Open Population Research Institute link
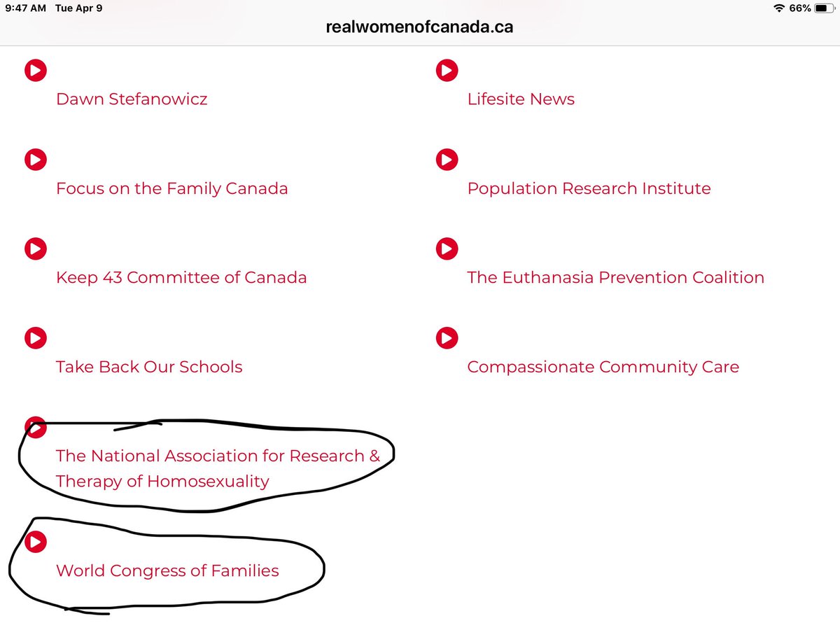840x630 pixels. (589, 188)
